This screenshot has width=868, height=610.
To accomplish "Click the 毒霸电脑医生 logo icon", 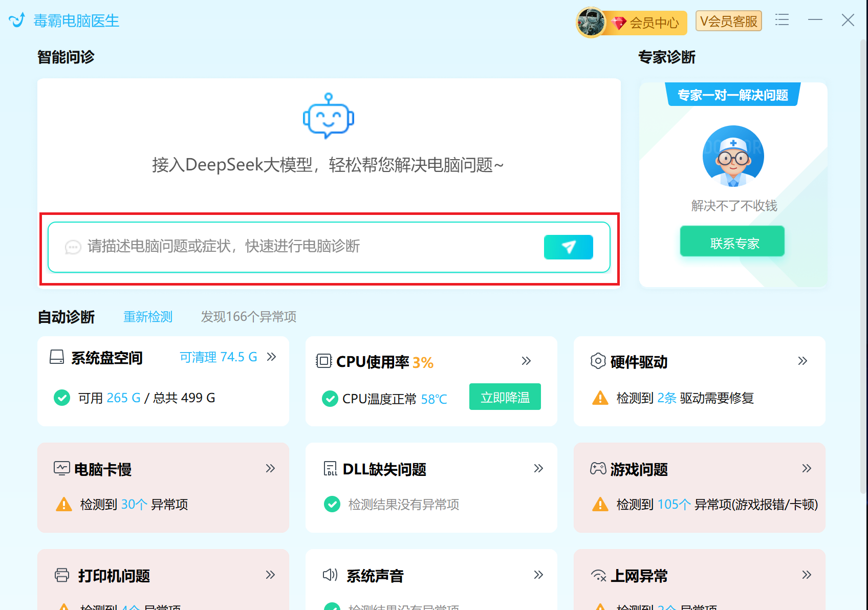I will point(17,20).
